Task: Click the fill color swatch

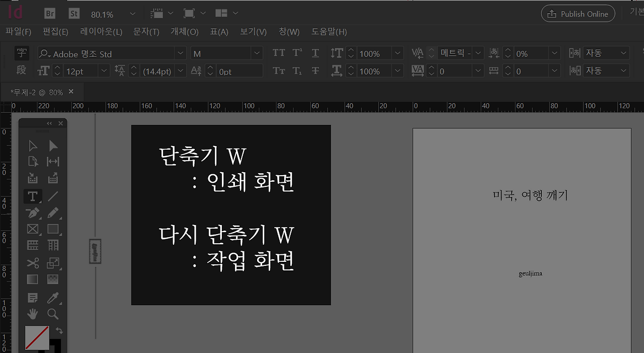Action: (x=37, y=338)
